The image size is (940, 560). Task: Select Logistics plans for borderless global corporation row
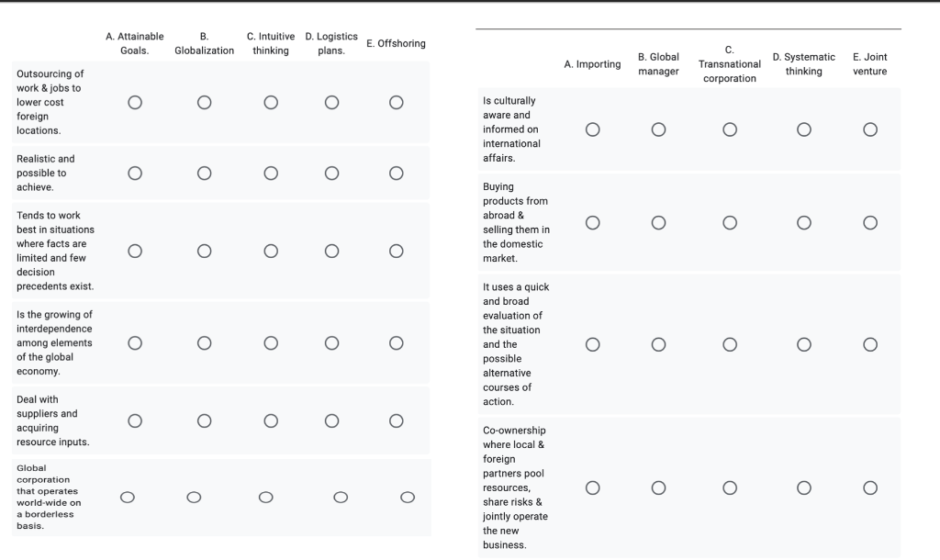(x=341, y=498)
